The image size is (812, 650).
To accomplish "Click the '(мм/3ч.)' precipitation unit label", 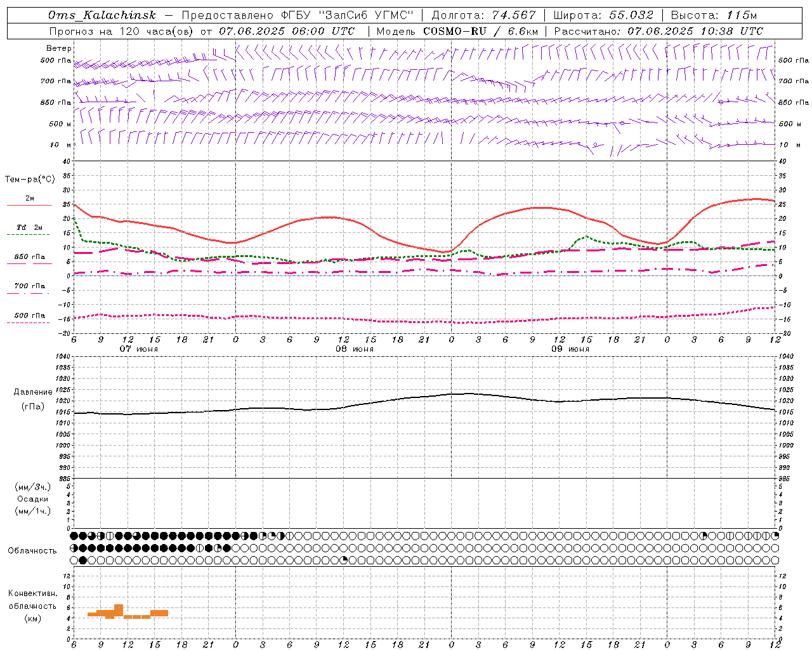I will click(33, 487).
